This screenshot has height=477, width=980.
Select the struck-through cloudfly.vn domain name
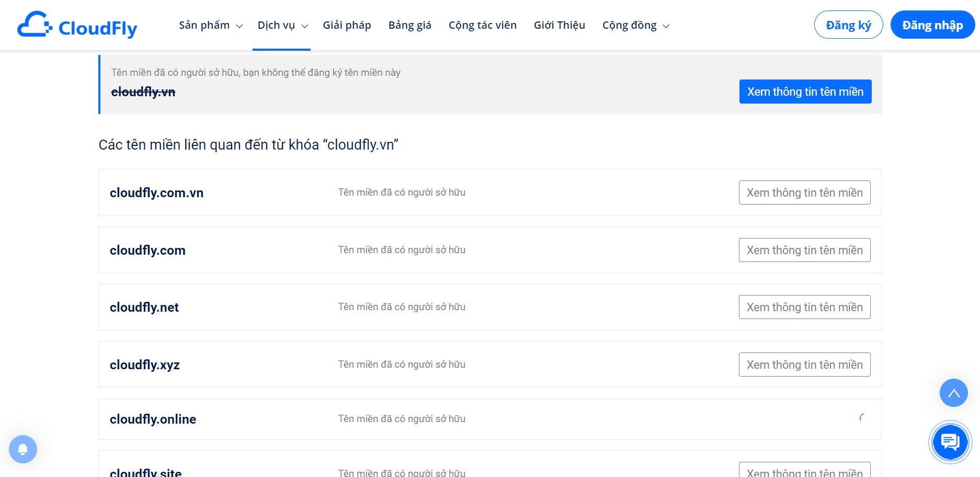click(x=143, y=92)
